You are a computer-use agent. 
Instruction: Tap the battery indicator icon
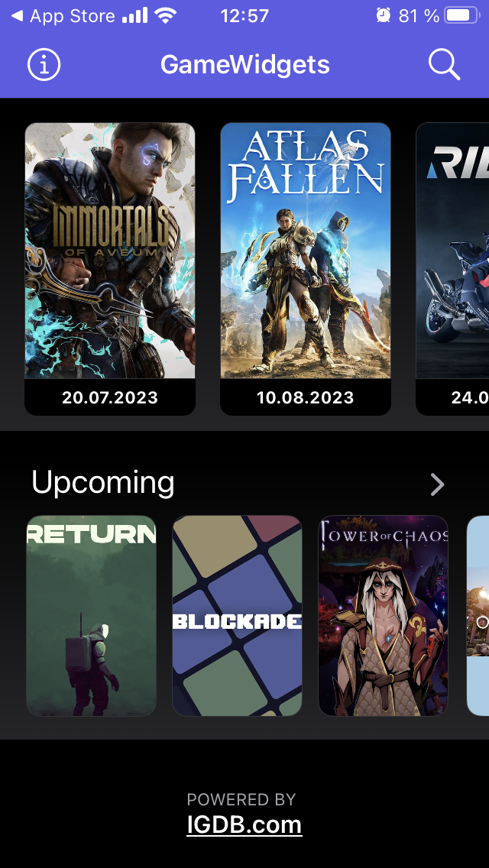pos(461,15)
